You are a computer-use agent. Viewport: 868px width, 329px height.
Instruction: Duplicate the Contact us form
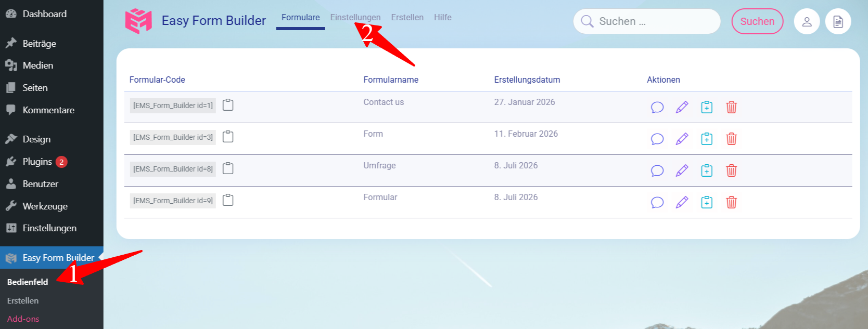coord(707,107)
